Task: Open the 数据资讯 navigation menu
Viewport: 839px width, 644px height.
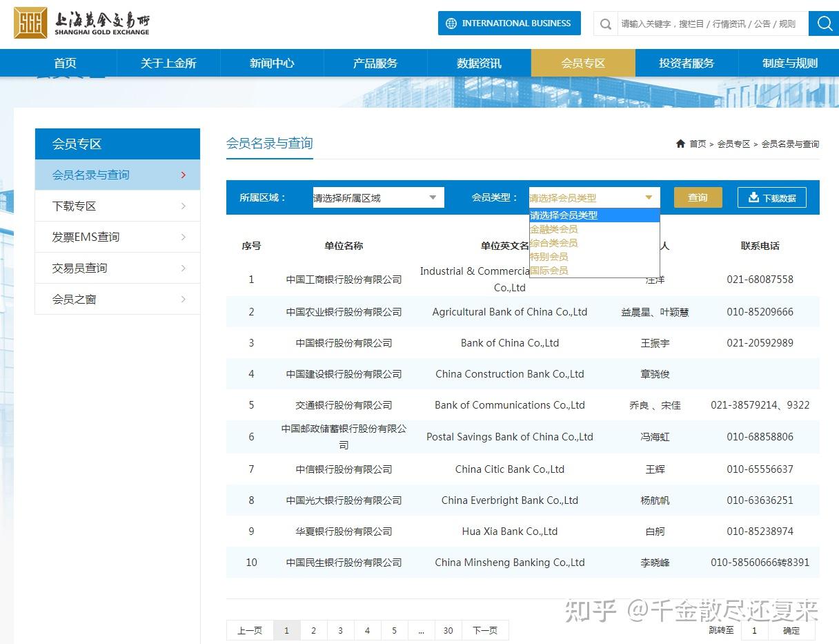Action: tap(479, 63)
